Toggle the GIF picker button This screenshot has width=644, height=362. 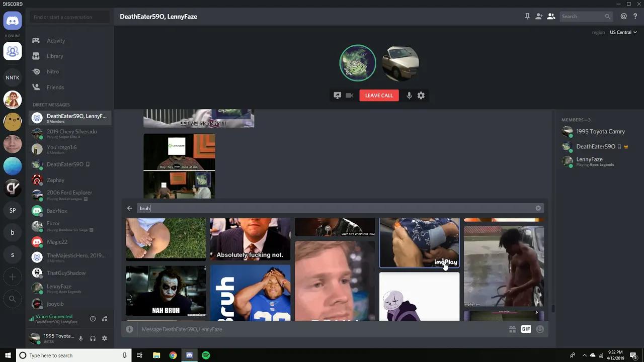(x=526, y=329)
